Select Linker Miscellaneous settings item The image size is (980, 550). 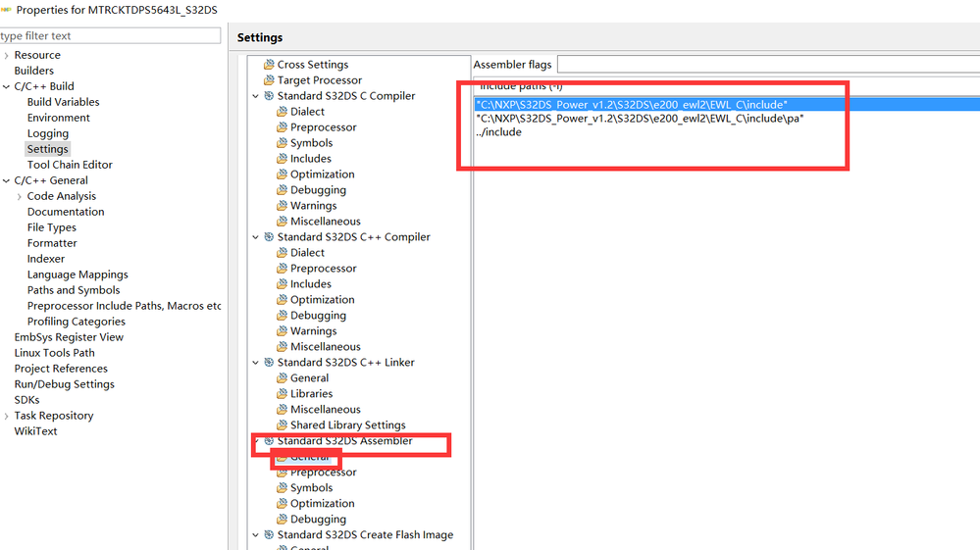pos(325,410)
